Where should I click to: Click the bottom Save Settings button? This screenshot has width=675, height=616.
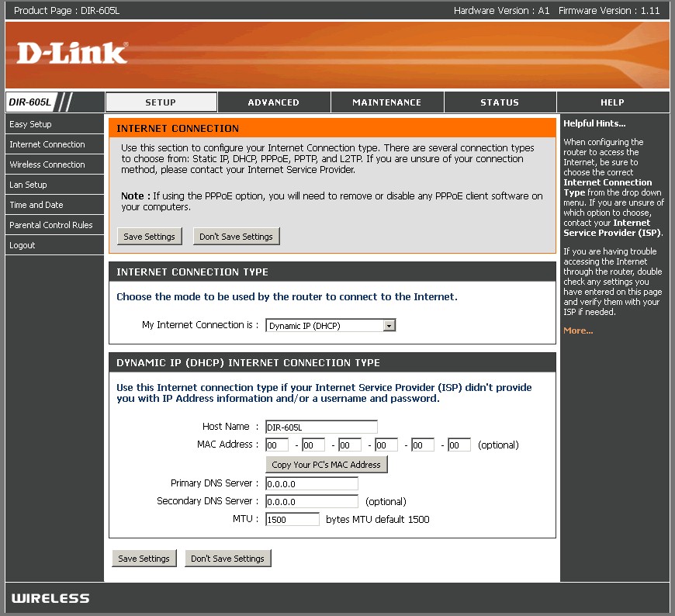click(144, 559)
